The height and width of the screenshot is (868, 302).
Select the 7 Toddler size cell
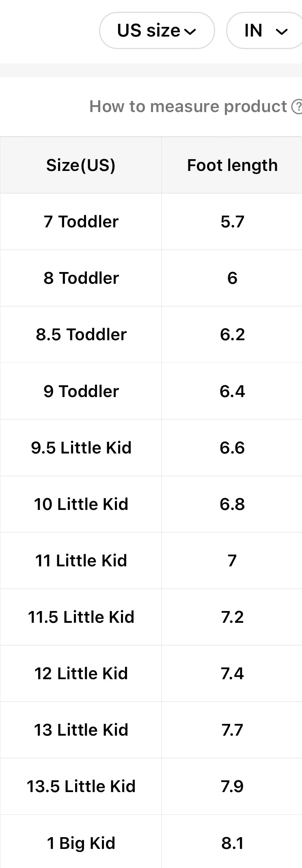[81, 222]
